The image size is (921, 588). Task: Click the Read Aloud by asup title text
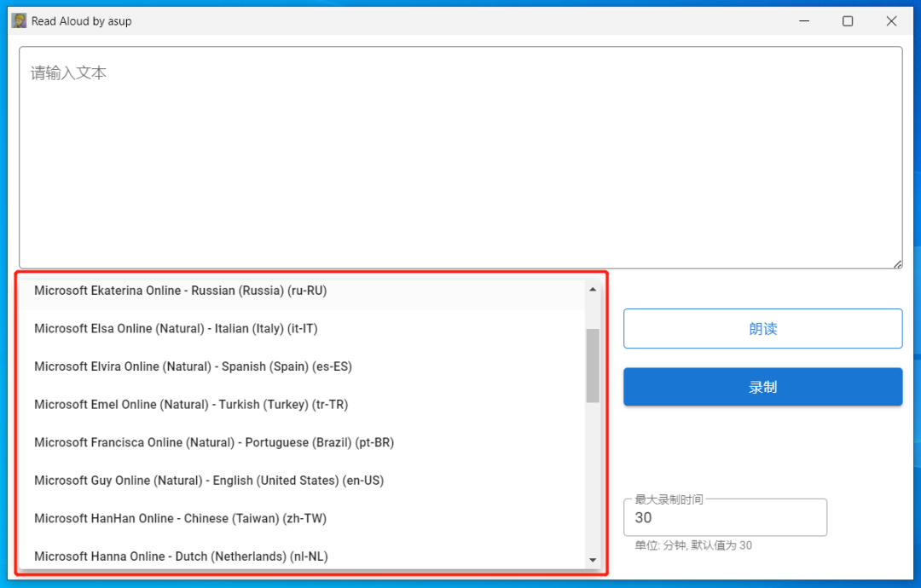[82, 21]
